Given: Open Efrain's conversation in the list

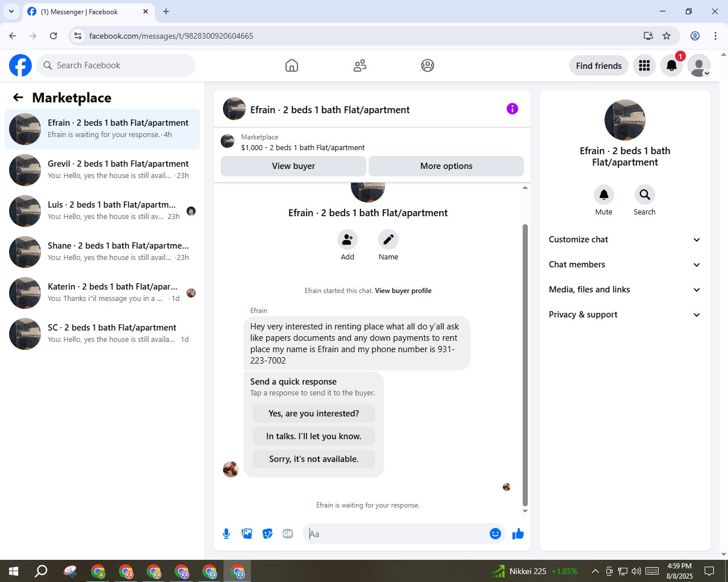Looking at the screenshot, I should pos(102,129).
